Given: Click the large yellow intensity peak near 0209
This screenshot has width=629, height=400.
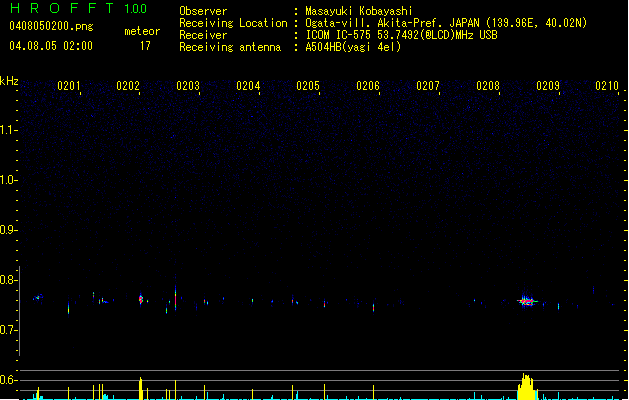Looking at the screenshot, I should click(527, 387).
